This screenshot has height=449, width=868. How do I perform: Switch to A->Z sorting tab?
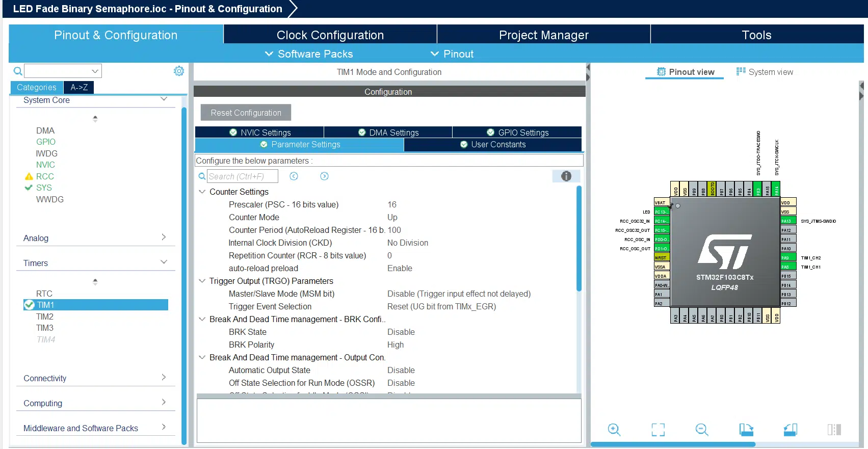pyautogui.click(x=79, y=87)
